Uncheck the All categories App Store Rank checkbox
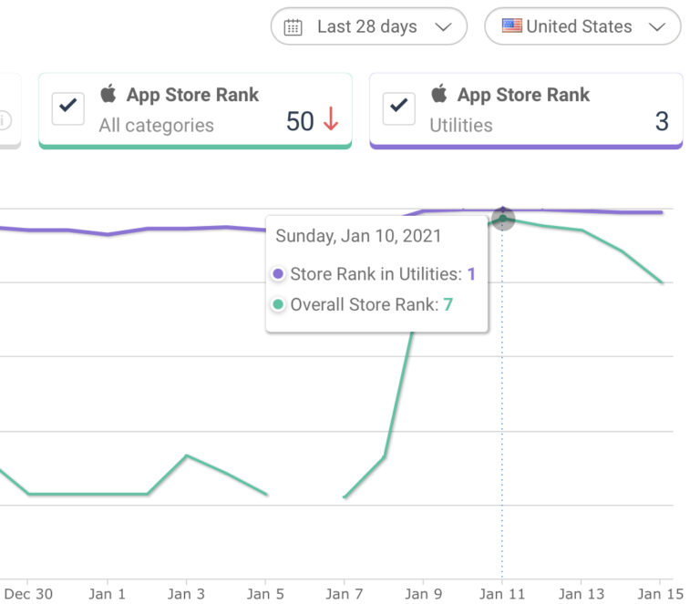 pos(67,108)
